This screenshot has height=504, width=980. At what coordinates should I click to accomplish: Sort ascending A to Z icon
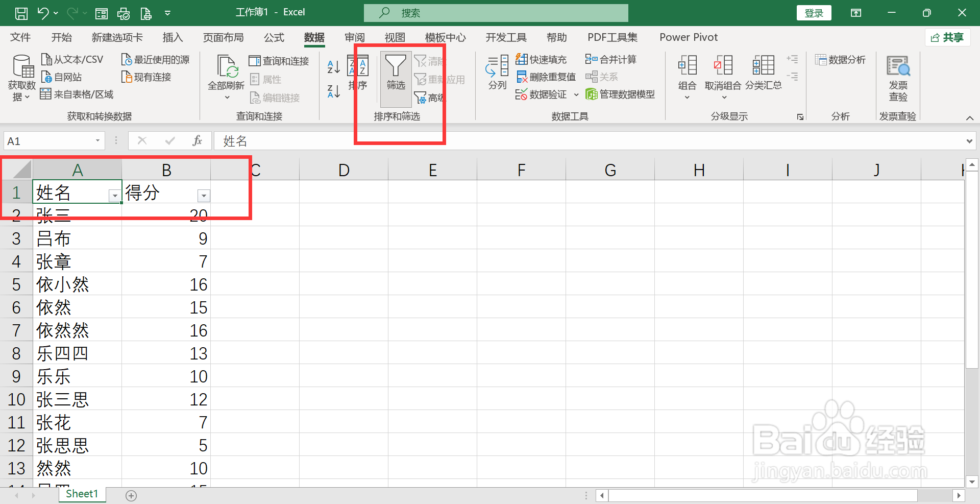point(333,66)
